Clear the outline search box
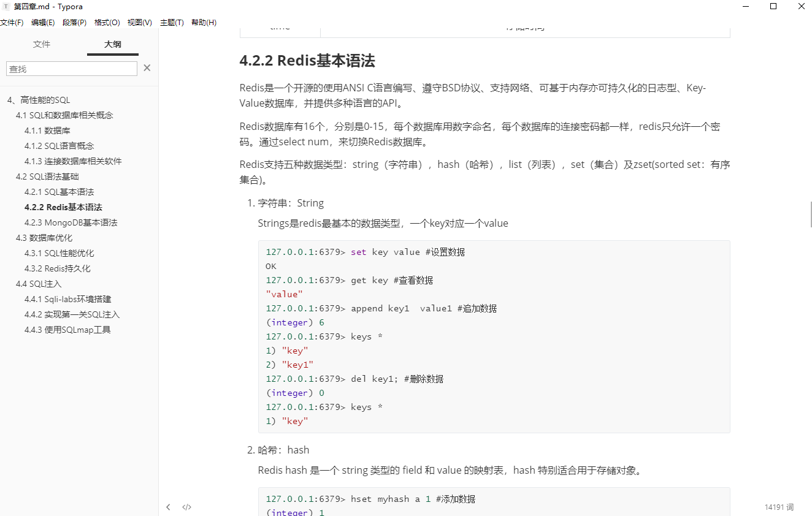The image size is (812, 516). click(x=147, y=68)
